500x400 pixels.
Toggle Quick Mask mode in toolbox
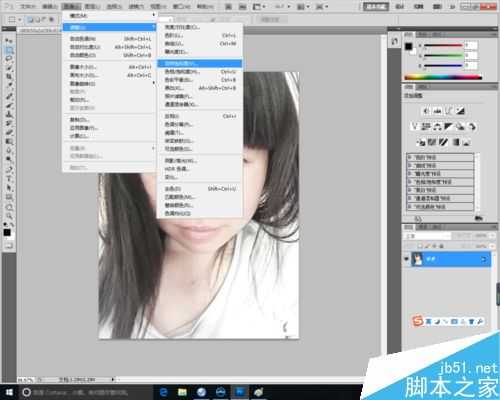[x=9, y=246]
